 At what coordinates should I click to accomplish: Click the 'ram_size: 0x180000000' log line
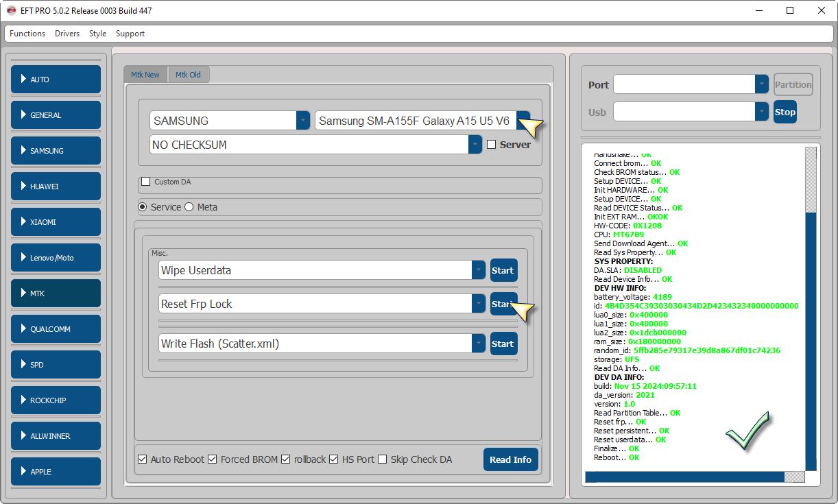tap(638, 341)
